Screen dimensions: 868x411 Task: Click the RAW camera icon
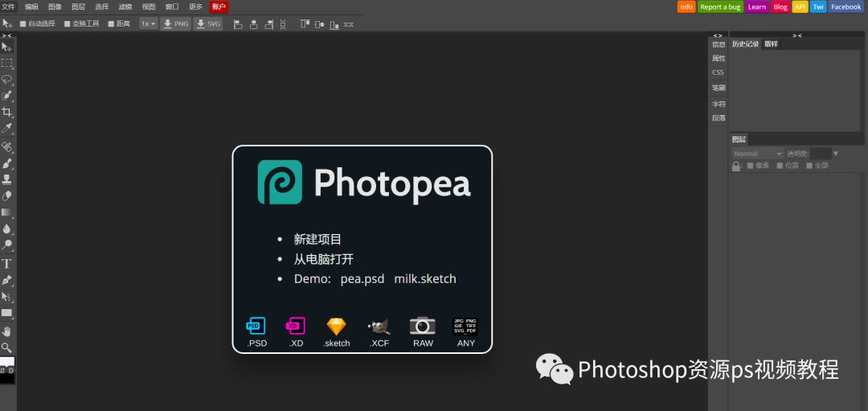click(423, 326)
